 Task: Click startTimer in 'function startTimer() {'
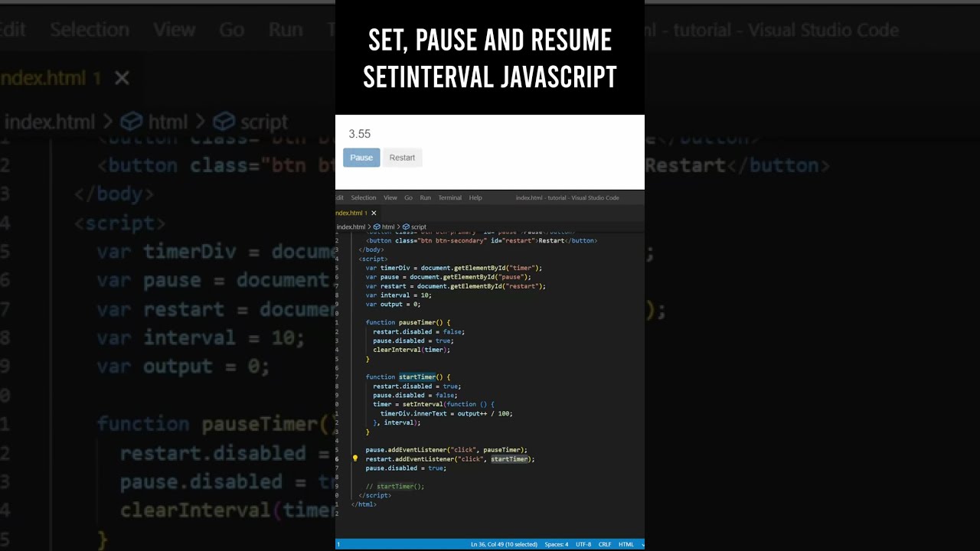click(x=417, y=377)
